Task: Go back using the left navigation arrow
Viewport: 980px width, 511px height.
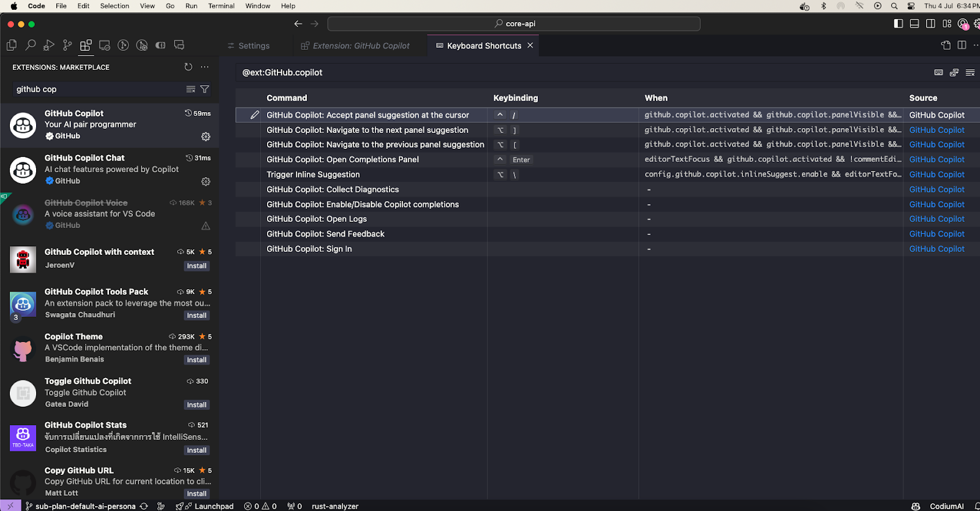Action: coord(298,24)
